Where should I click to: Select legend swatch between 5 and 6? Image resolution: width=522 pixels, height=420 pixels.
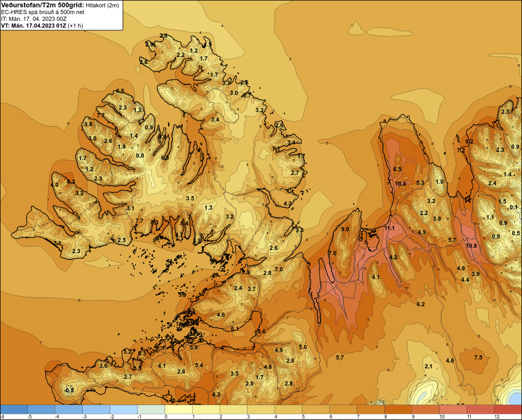point(316,409)
